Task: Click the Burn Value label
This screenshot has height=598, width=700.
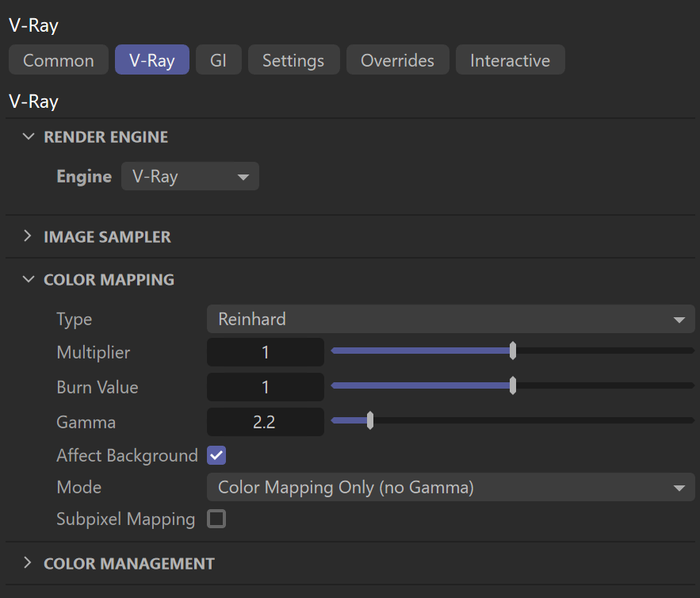Action: tap(98, 387)
